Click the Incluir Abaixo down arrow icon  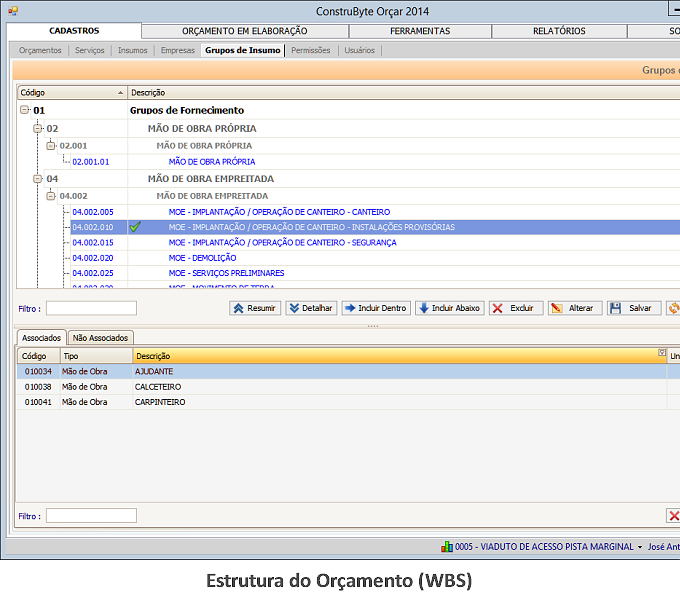(x=424, y=308)
